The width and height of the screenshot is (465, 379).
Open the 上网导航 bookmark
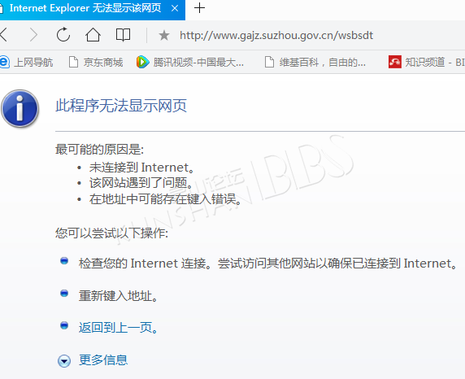pyautogui.click(x=27, y=62)
